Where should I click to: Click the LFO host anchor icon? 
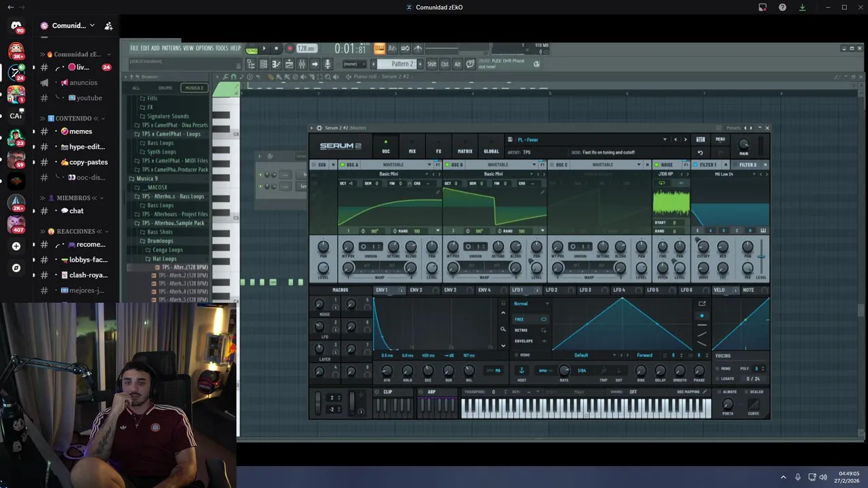(x=521, y=370)
